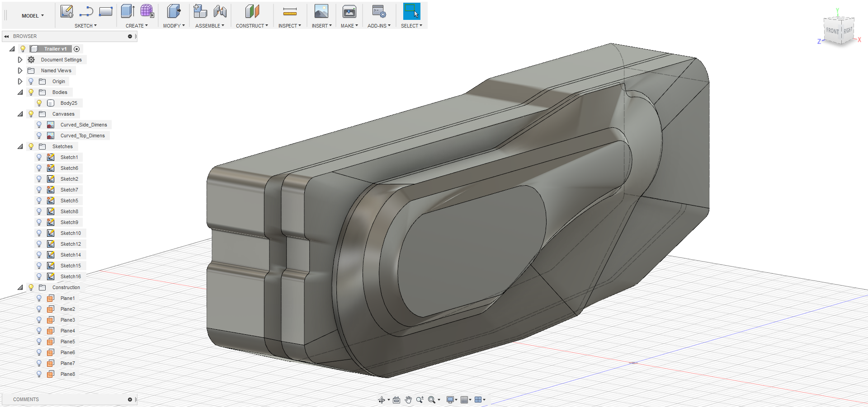Activate the Extrude tool icon
This screenshot has width=868, height=407.
128,11
